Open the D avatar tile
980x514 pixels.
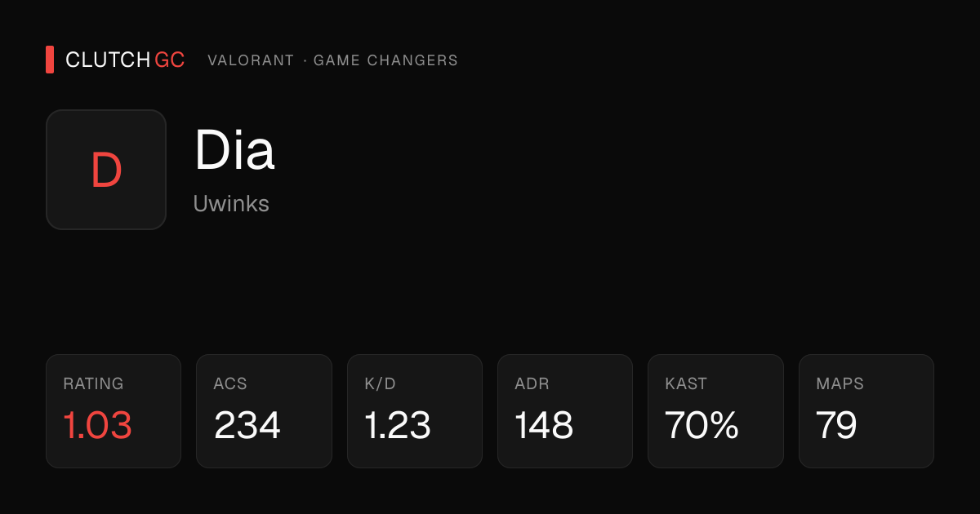106,170
